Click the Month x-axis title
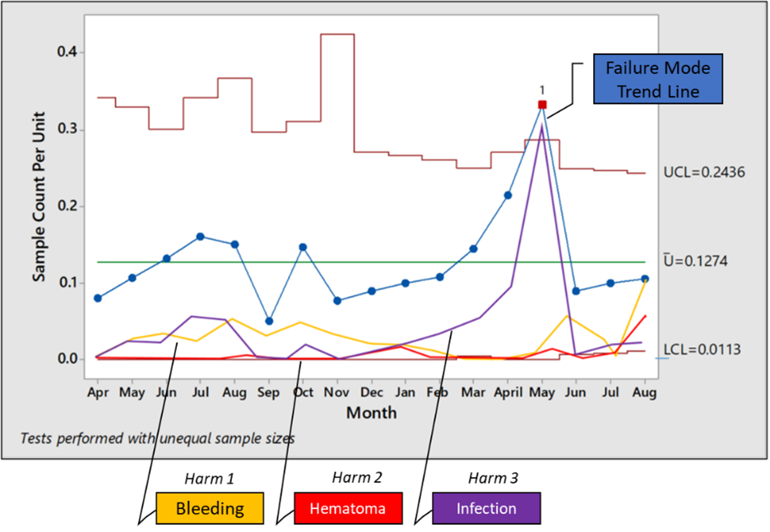Image resolution: width=770 pixels, height=532 pixels. point(371,412)
